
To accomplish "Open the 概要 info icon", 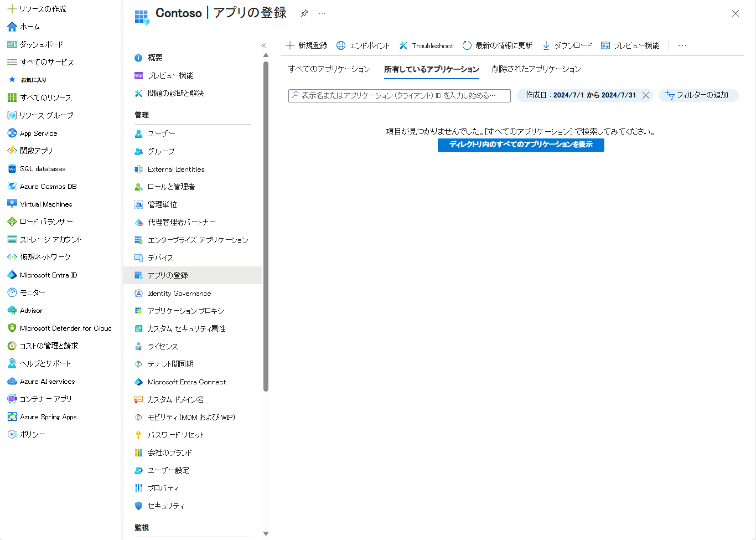I will pos(138,58).
